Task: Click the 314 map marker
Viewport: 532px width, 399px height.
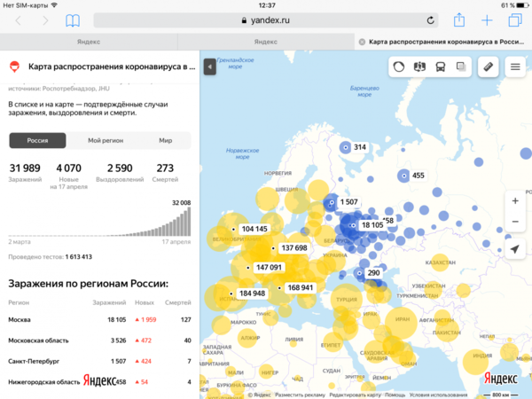Action: pos(360,147)
